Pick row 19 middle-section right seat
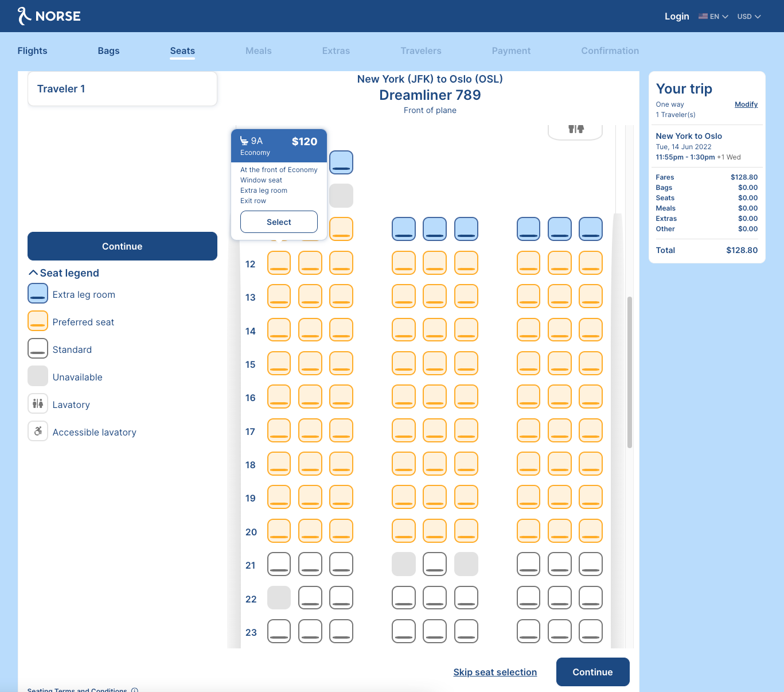Image resolution: width=784 pixels, height=692 pixels. 466,497
